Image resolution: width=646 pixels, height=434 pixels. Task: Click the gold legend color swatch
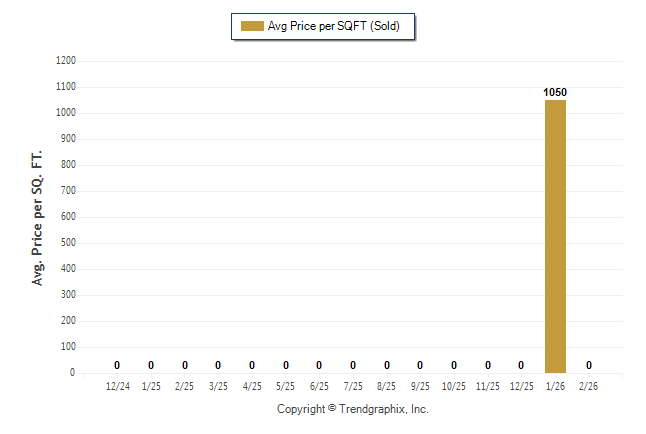[250, 26]
